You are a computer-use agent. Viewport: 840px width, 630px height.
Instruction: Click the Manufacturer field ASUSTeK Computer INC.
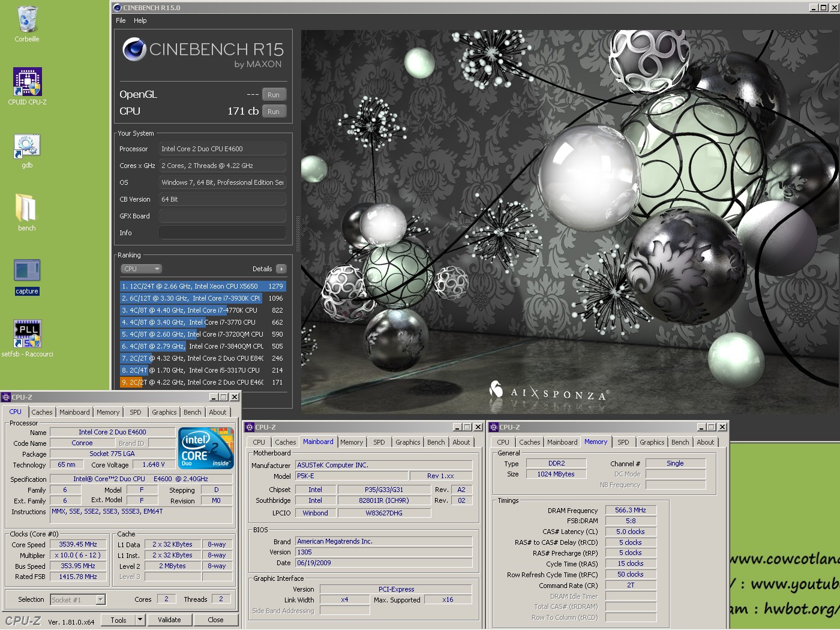tap(384, 465)
